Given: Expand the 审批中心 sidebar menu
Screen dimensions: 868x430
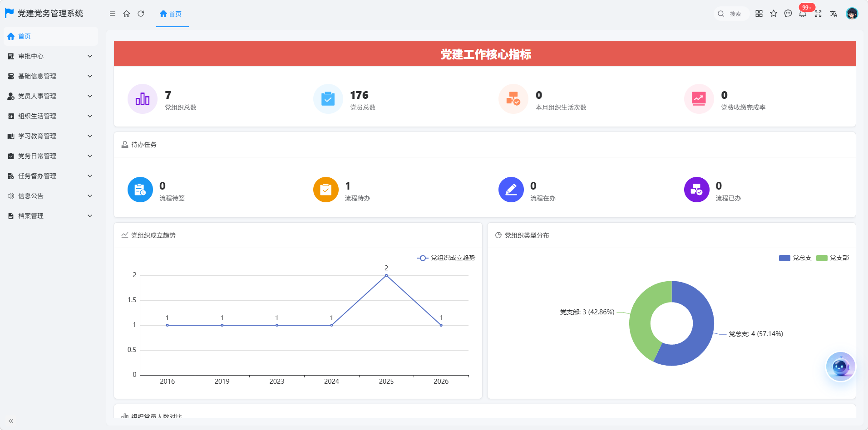Looking at the screenshot, I should pyautogui.click(x=51, y=56).
